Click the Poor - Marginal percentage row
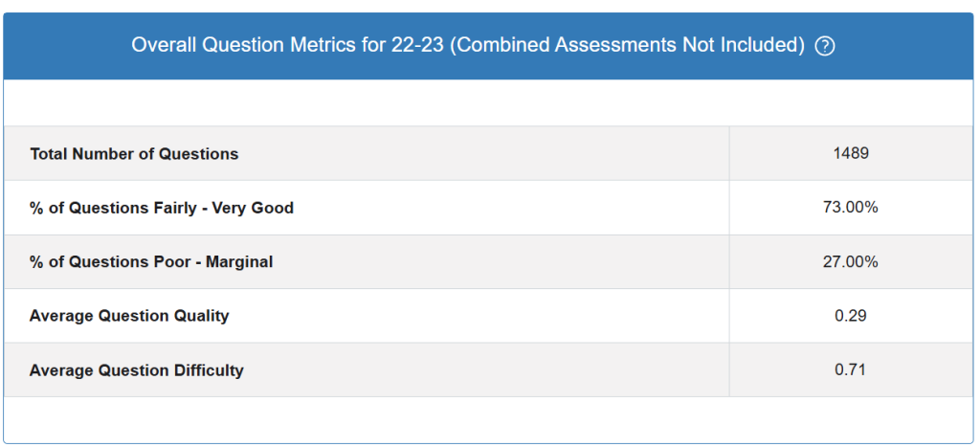This screenshot has height=447, width=980. coord(488,261)
